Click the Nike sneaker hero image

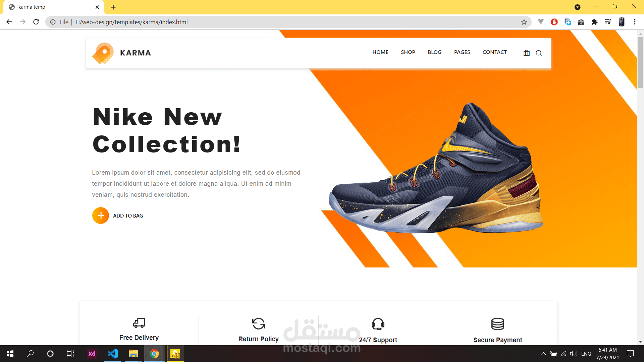click(436, 168)
